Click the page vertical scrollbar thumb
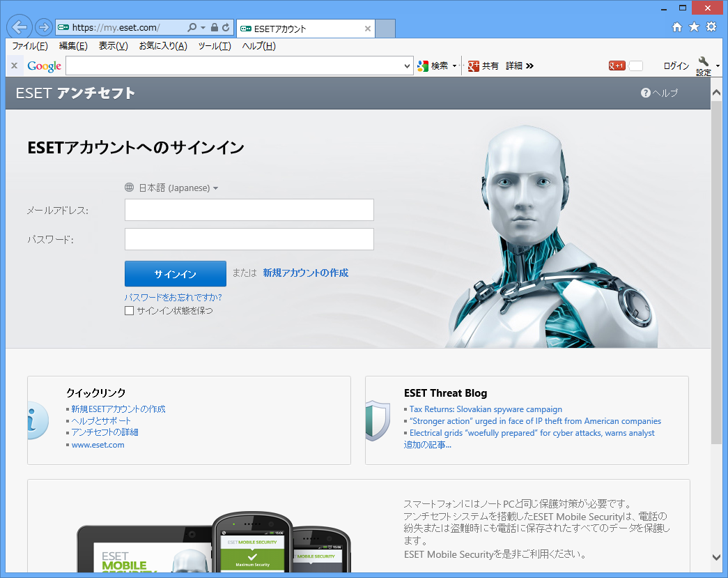 pos(716,272)
